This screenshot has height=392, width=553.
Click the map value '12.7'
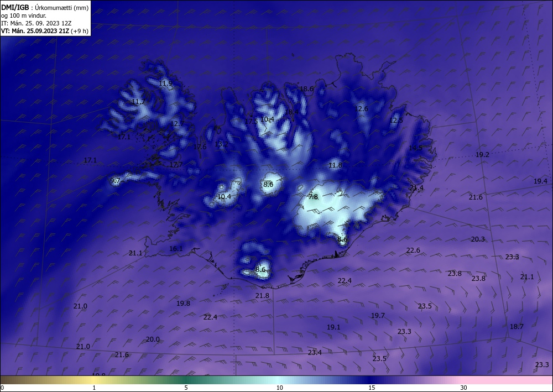coord(177,124)
